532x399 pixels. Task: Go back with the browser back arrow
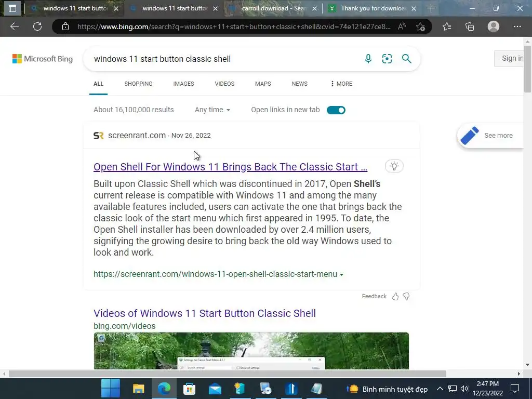coord(14,26)
